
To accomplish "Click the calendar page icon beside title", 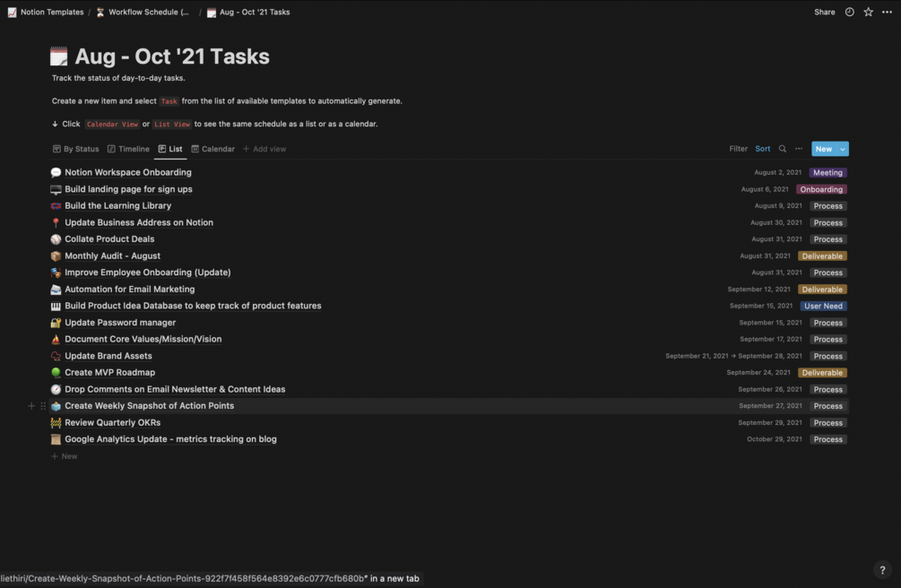I will (x=59, y=57).
